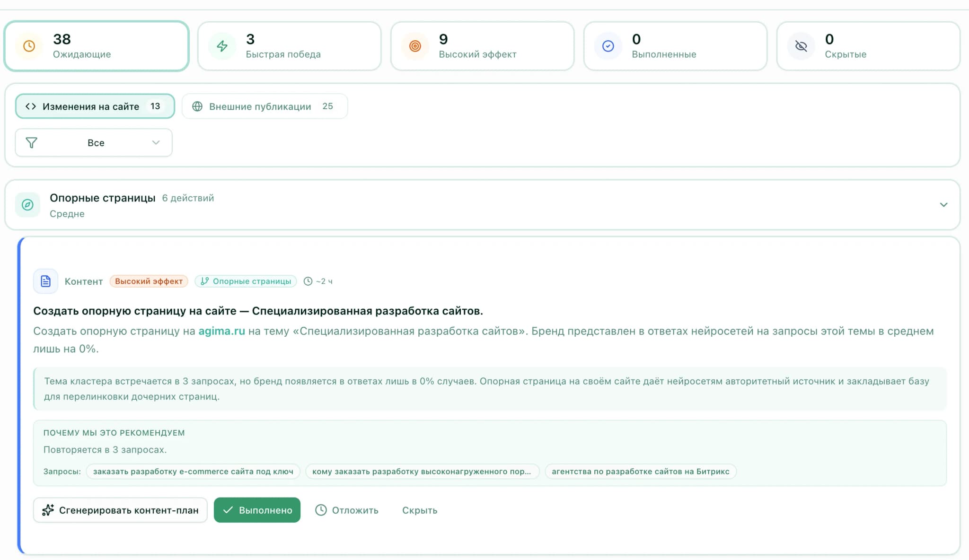Switch to Внешние публикации tab
The image size is (969, 560).
pyautogui.click(x=264, y=106)
